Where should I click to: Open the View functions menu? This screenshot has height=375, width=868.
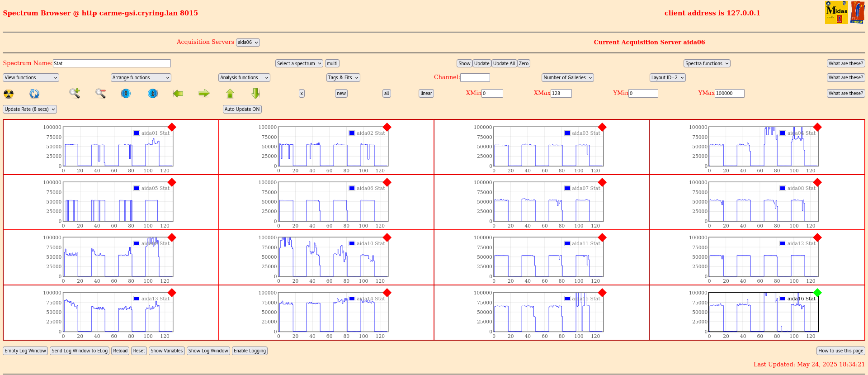pyautogui.click(x=31, y=78)
